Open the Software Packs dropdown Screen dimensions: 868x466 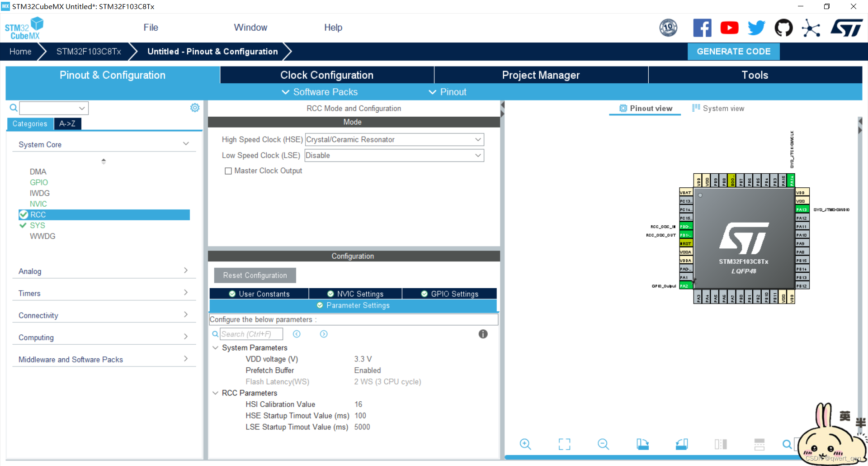pyautogui.click(x=320, y=92)
